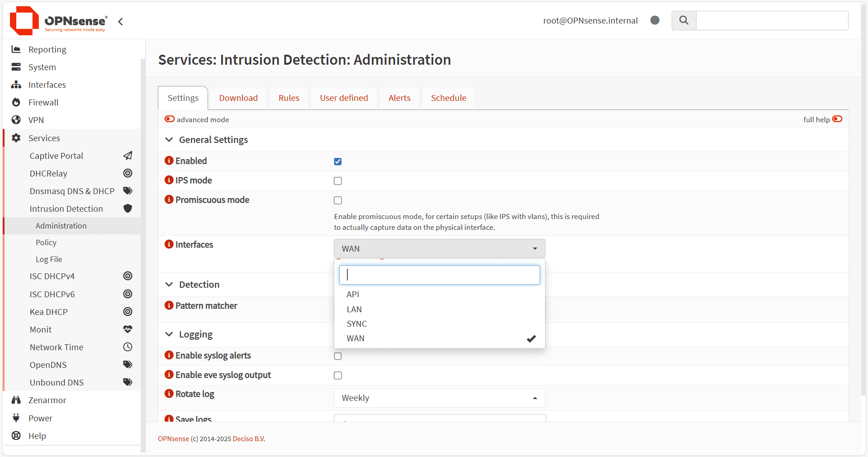Enable the Promiscuous mode checkbox
This screenshot has height=457, width=868.
point(338,200)
